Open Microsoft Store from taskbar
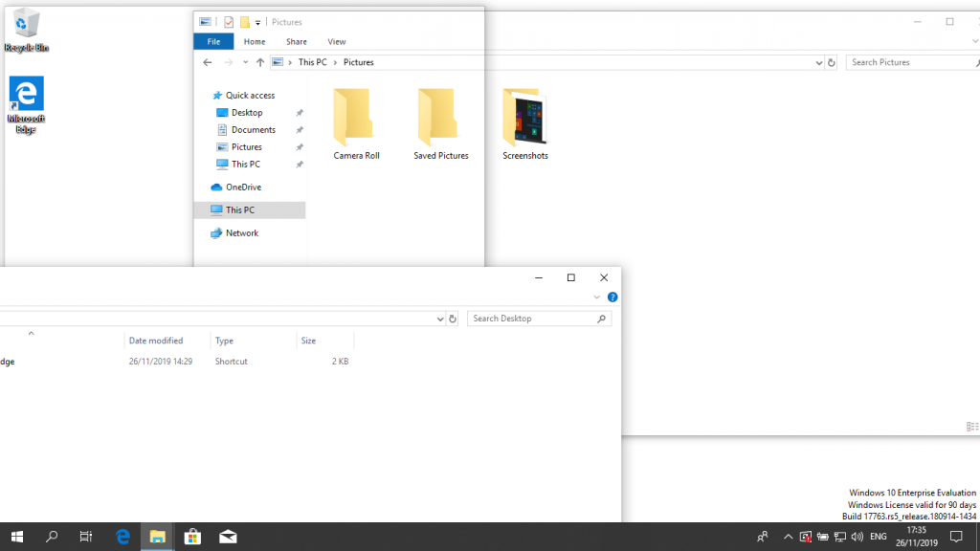 (x=192, y=537)
